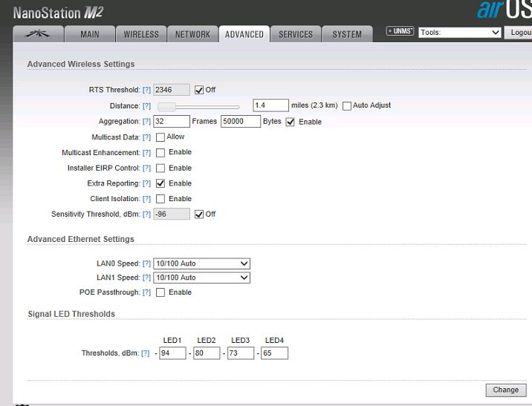Screen dimensions: 532x406
Task: Open RTS Threshold help [?] link
Action: tap(146, 90)
